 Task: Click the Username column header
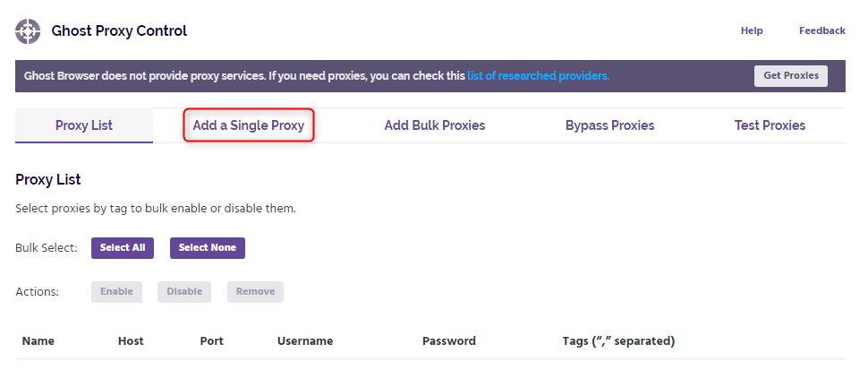(x=305, y=341)
